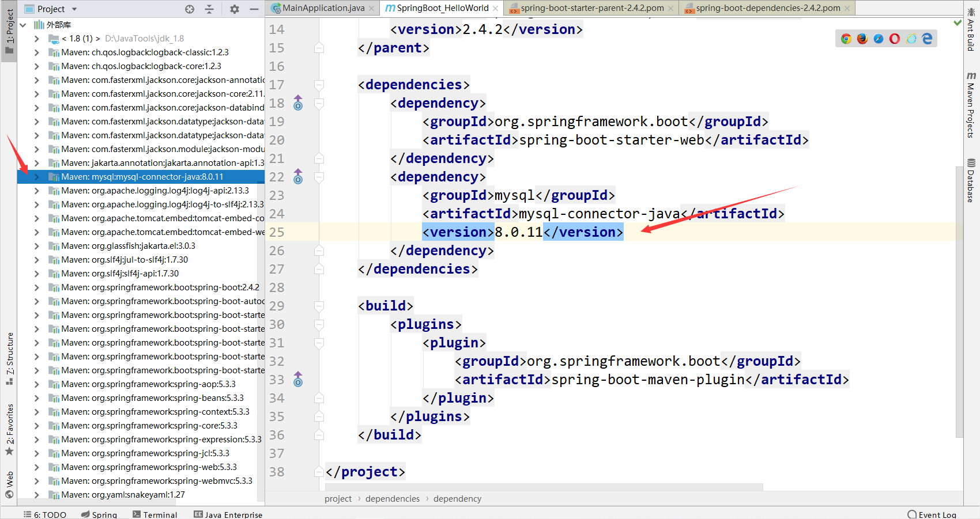The image size is (980, 519).
Task: Expand log4j-api:2.13.3 library node
Action: 37,191
